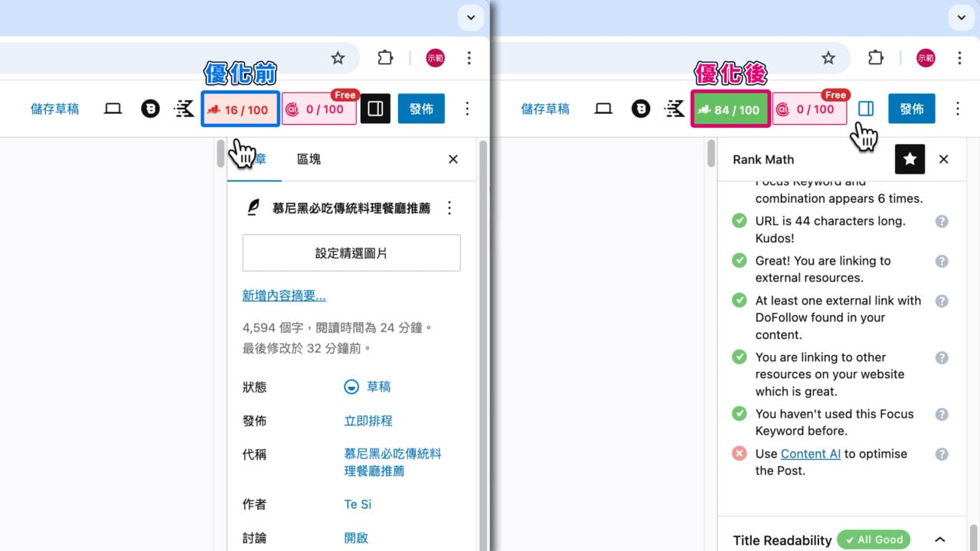Open the Content AI link in Rank Math suggestion
The height and width of the screenshot is (551, 980).
tap(811, 453)
